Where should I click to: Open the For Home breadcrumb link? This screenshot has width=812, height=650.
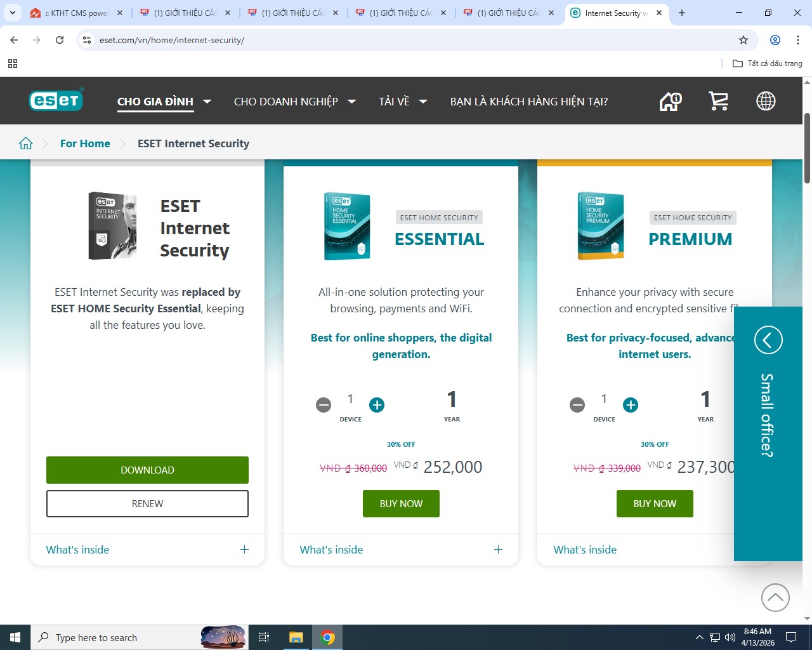85,143
